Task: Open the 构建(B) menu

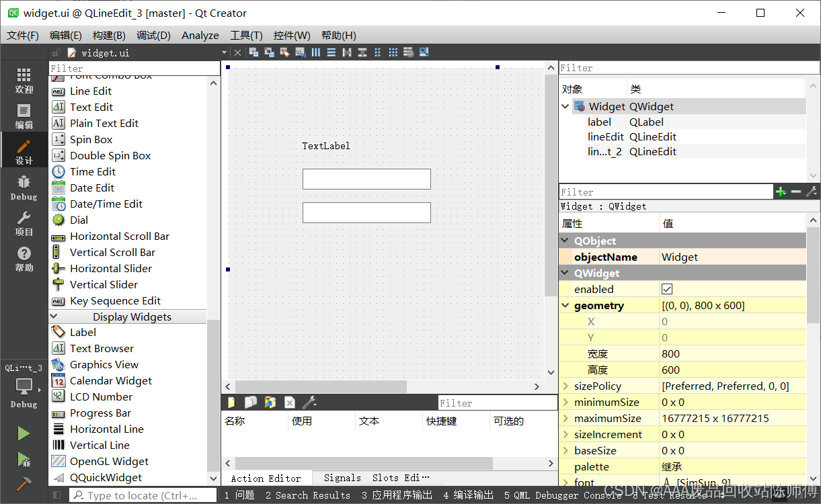Action: (x=109, y=35)
